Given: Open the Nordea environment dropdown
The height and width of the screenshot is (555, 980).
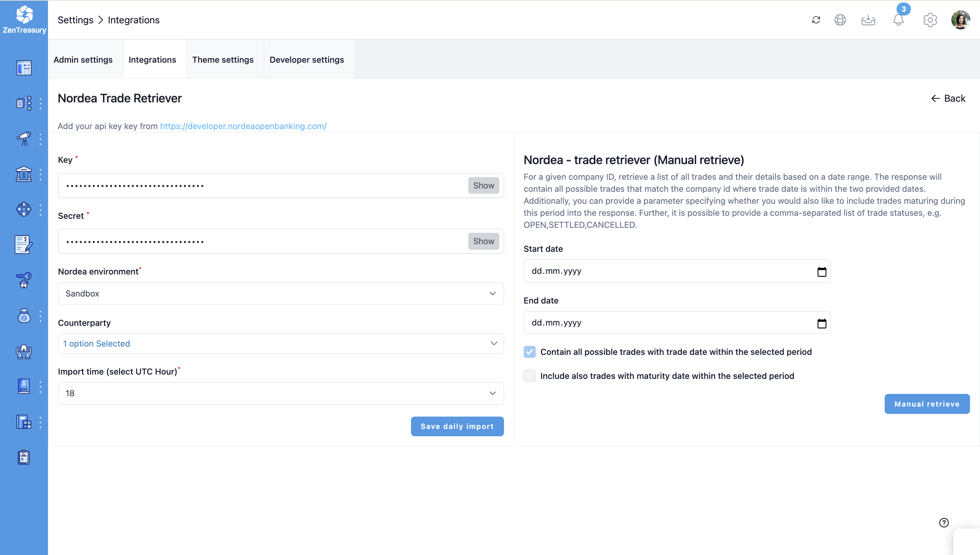Looking at the screenshot, I should tap(281, 294).
